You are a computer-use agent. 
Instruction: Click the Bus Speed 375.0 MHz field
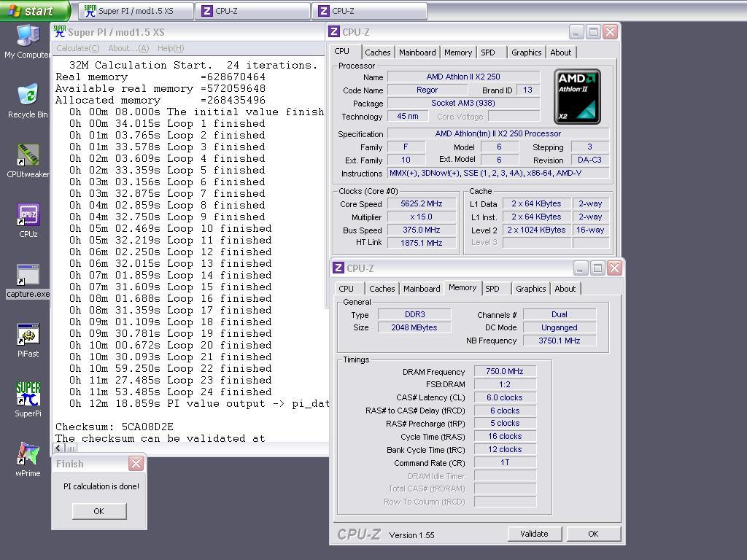pos(422,230)
